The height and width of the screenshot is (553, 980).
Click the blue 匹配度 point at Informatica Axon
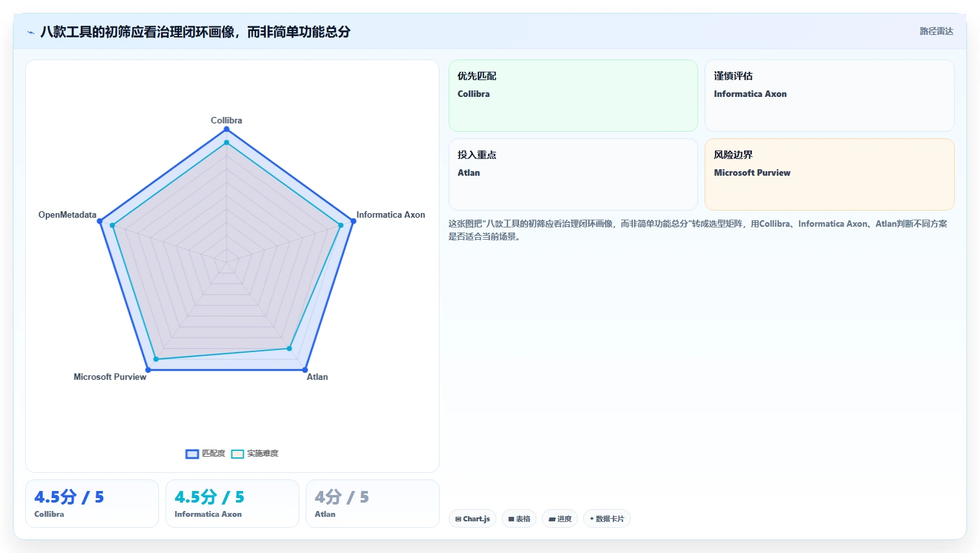(353, 221)
